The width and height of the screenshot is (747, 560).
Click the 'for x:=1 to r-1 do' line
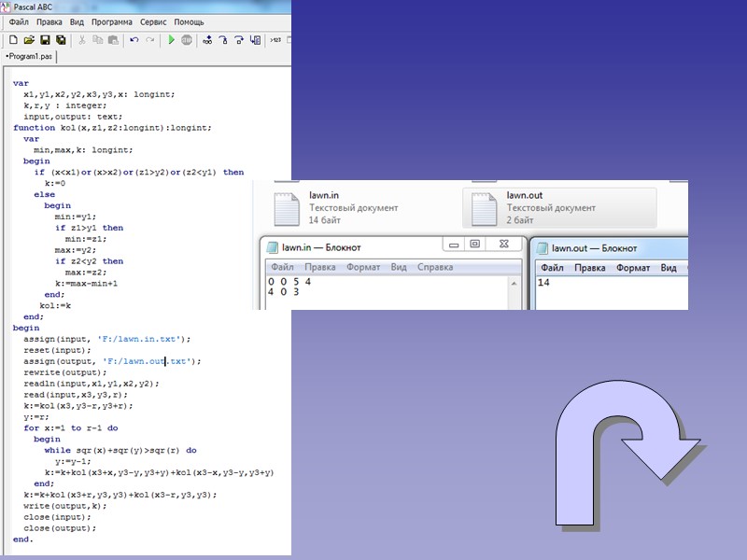[x=71, y=428]
